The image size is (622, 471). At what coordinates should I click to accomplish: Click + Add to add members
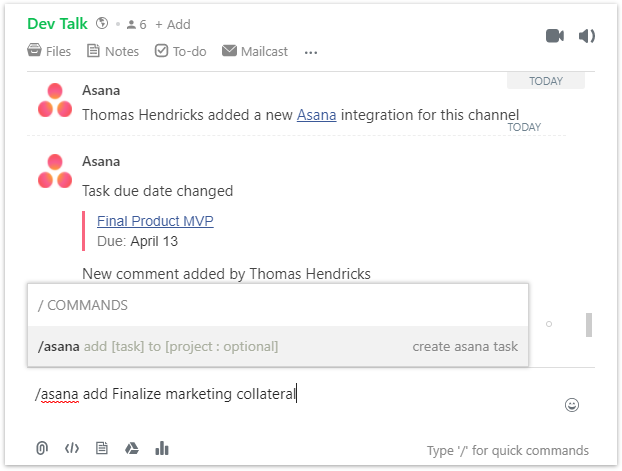click(x=173, y=25)
